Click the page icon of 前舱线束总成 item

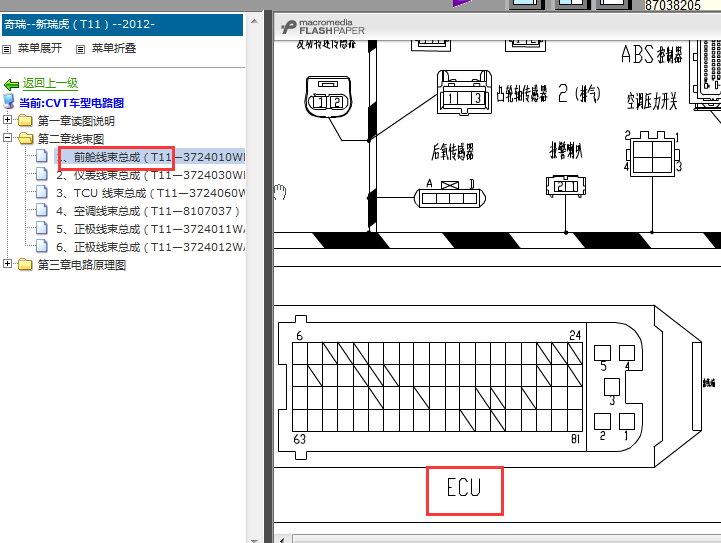coord(42,156)
